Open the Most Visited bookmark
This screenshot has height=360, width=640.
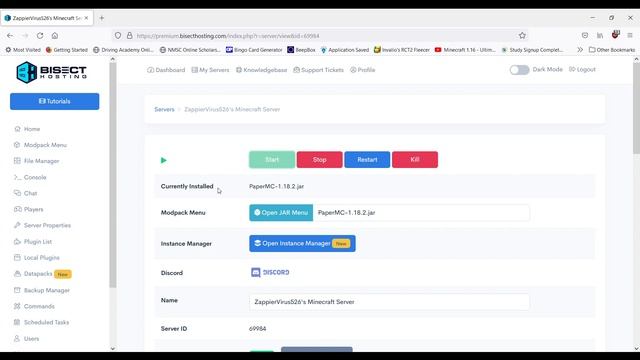coord(23,50)
